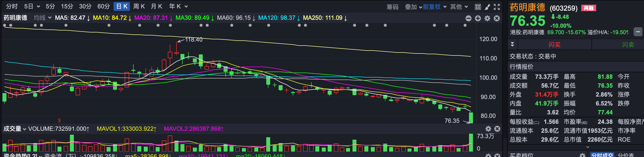Expand more quote details with the down chevron
644x157 pixels.
[x=588, y=147]
